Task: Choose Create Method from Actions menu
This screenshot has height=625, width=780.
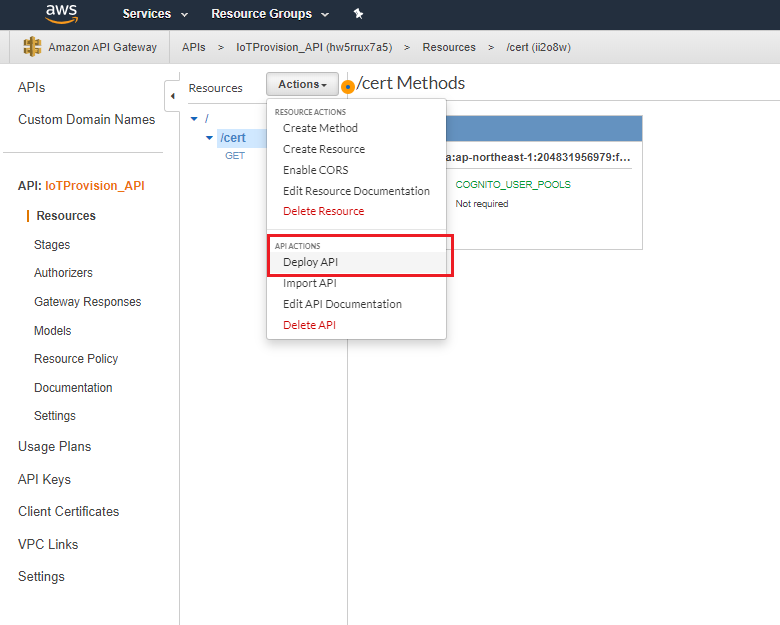Action: click(x=320, y=128)
